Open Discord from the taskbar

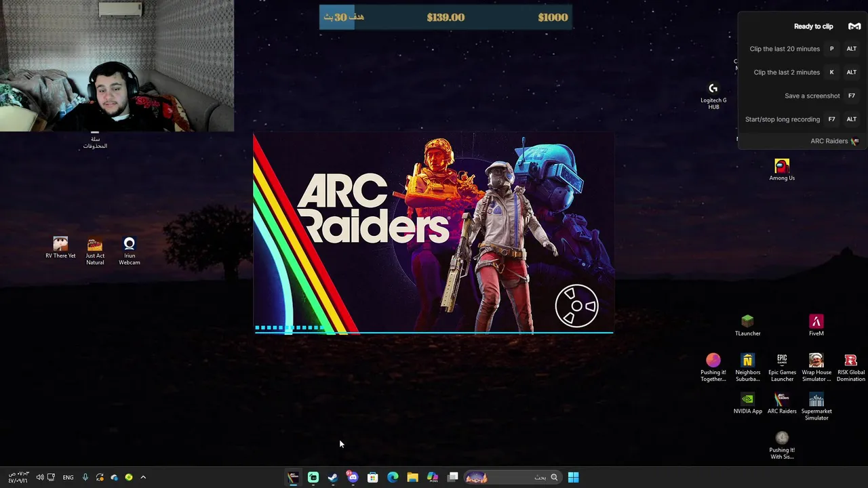point(353,477)
